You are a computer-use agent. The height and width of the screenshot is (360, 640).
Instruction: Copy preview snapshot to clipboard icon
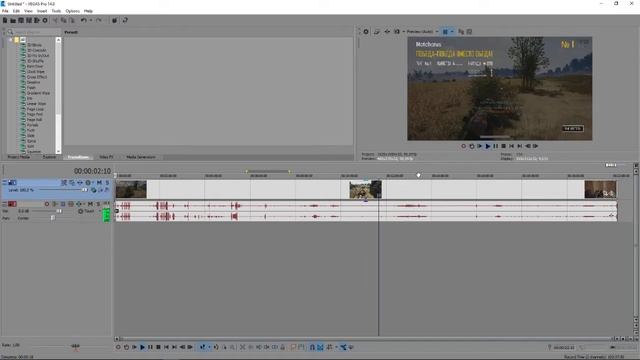click(x=461, y=31)
